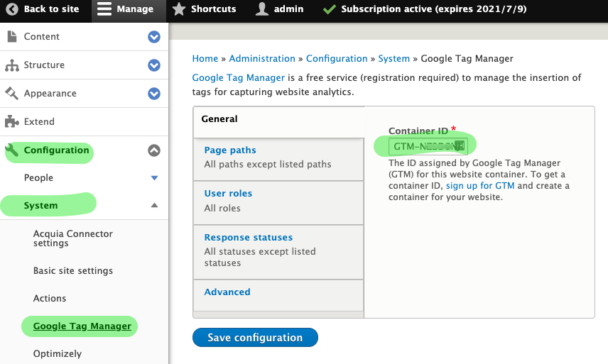Collapse the System submenu arrow
Screen dimensions: 608x364
click(x=154, y=205)
